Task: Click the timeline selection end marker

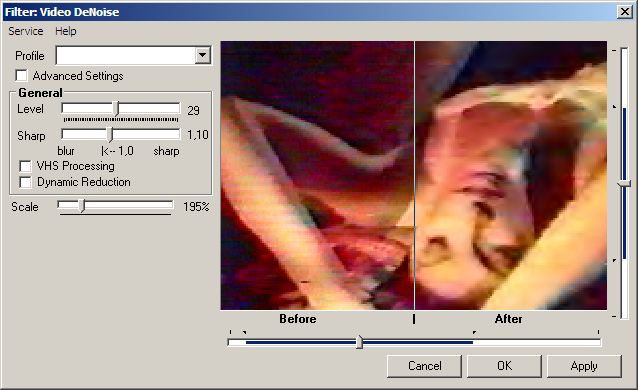Action: (x=474, y=333)
